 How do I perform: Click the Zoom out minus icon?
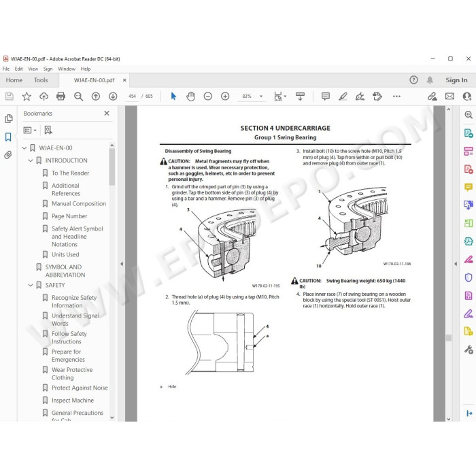point(208,97)
